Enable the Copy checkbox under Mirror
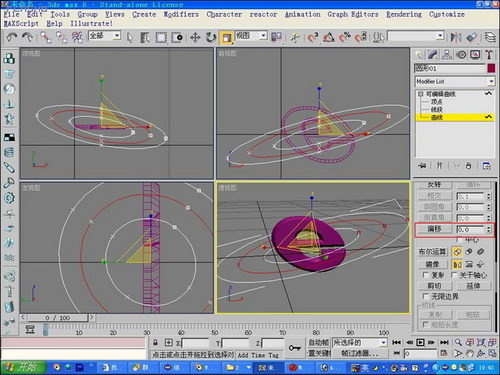The height and width of the screenshot is (375, 500). [x=425, y=275]
